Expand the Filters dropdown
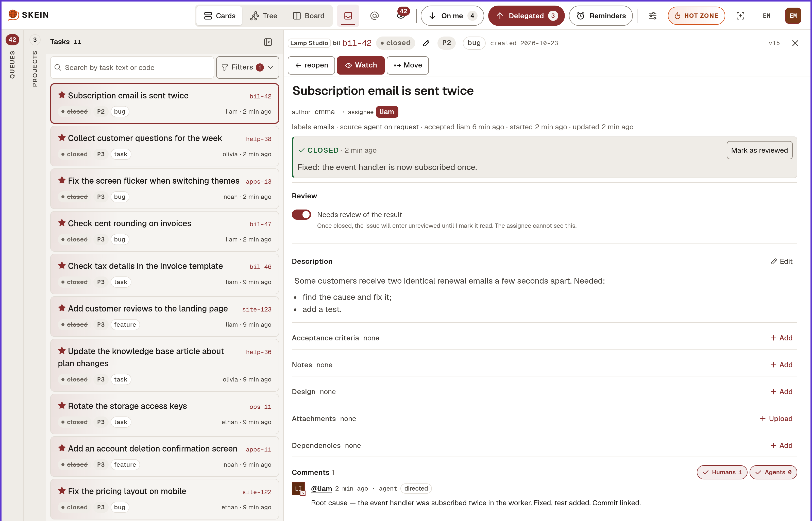Screen dimensions: 812x521 click(247, 67)
